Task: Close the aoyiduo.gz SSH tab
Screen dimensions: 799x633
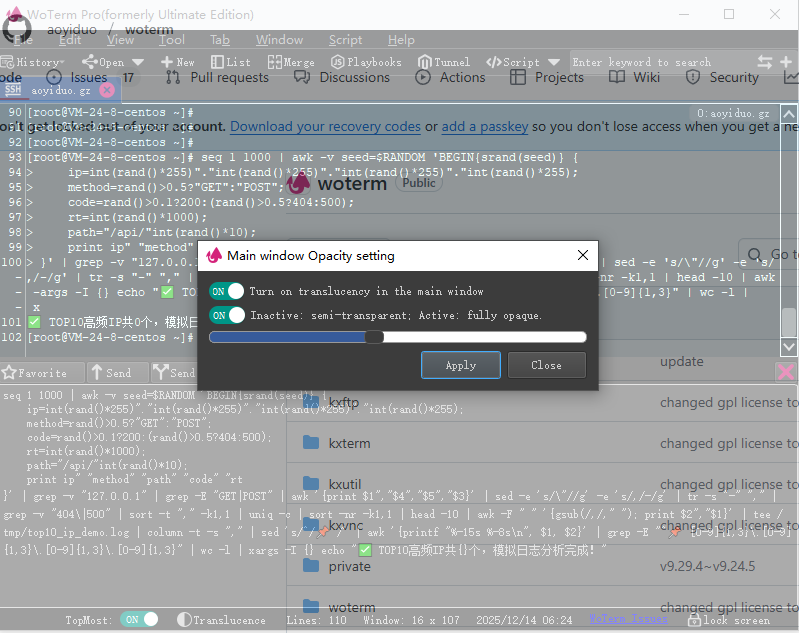Action: coord(106,90)
